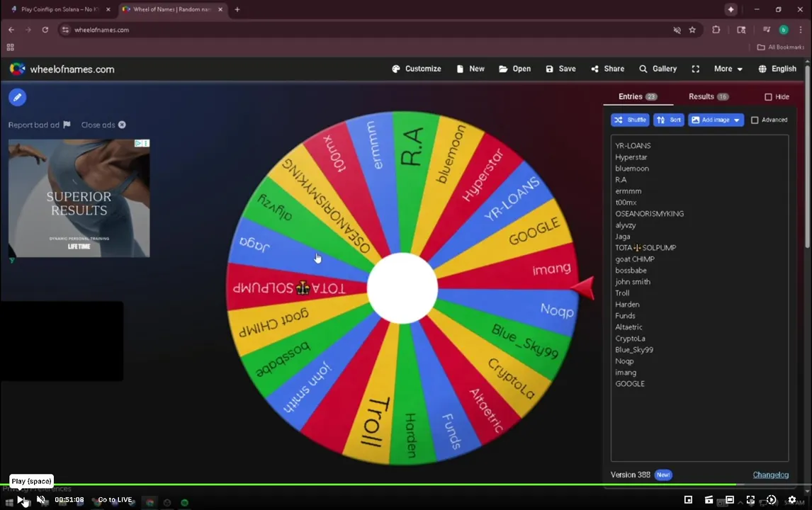Click the muted-site speaker icon in address bar
Screen dimensions: 812x510
point(677,30)
